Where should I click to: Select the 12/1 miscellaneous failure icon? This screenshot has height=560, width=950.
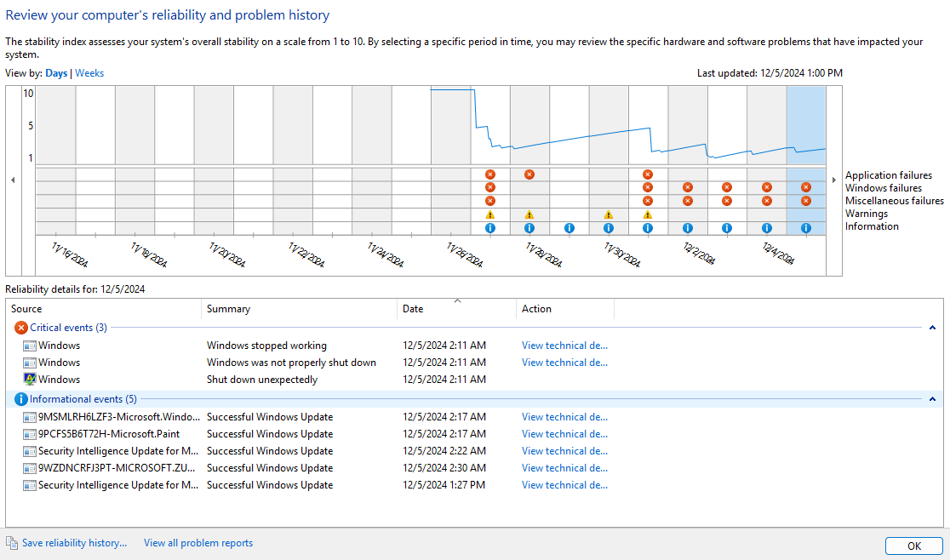(x=648, y=201)
